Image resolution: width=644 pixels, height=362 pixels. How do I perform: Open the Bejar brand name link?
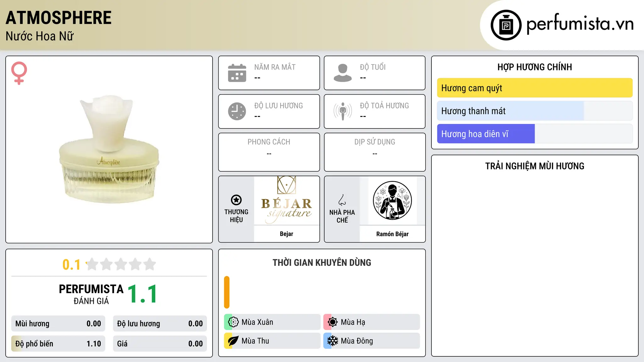coord(286,234)
